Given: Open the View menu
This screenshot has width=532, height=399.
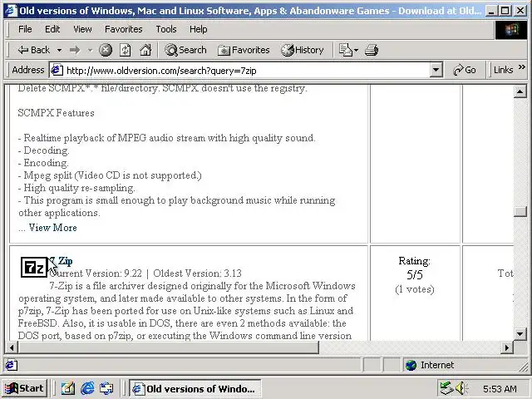Looking at the screenshot, I should coord(82,29).
